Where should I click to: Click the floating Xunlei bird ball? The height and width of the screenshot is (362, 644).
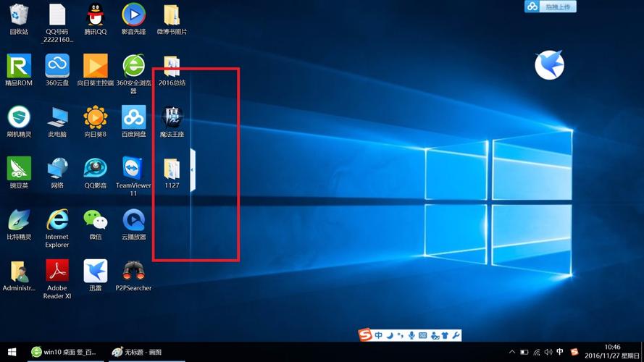(x=550, y=65)
